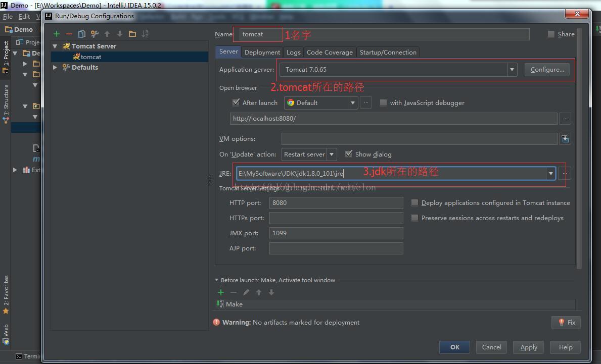Click the create new folder icon

pos(132,34)
